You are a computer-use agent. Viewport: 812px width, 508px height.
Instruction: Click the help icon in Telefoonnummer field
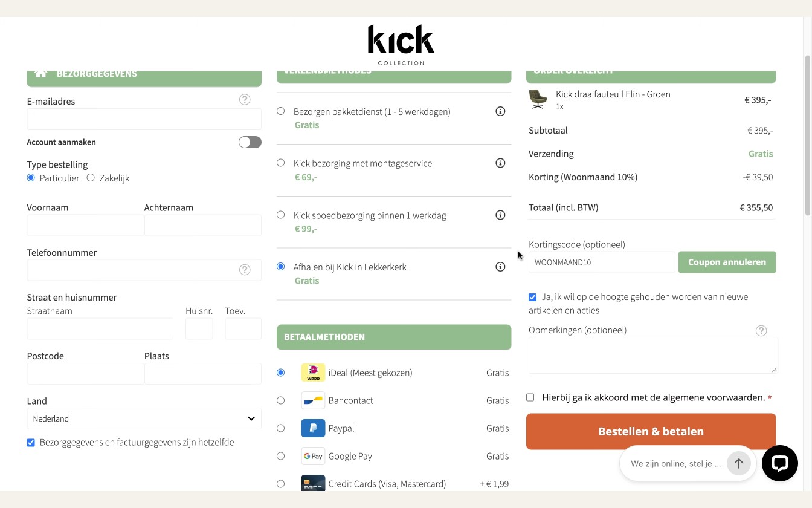tap(245, 270)
